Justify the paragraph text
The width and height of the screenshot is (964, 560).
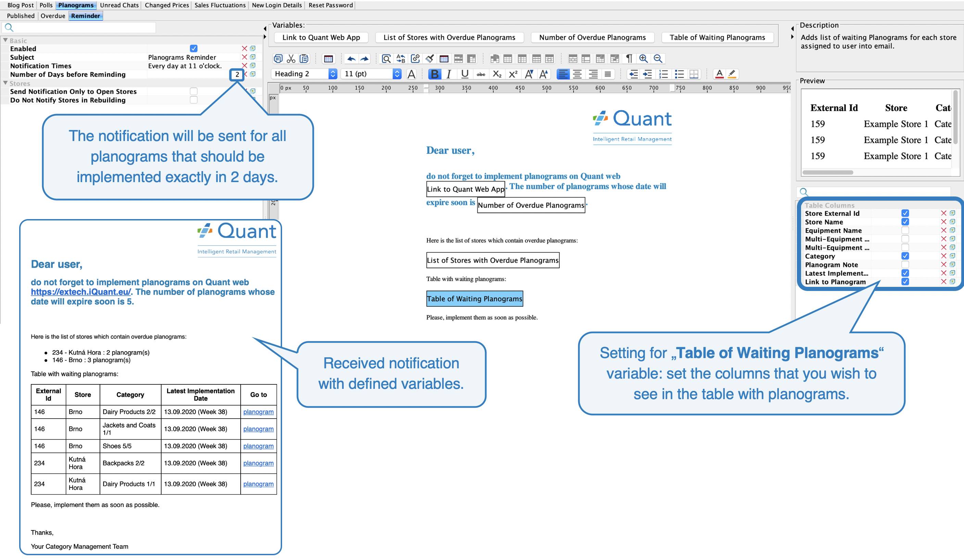pyautogui.click(x=608, y=74)
